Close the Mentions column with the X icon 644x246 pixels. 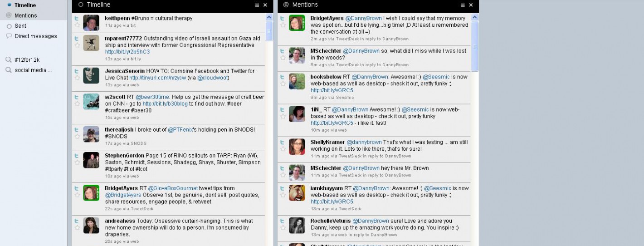coord(471,5)
